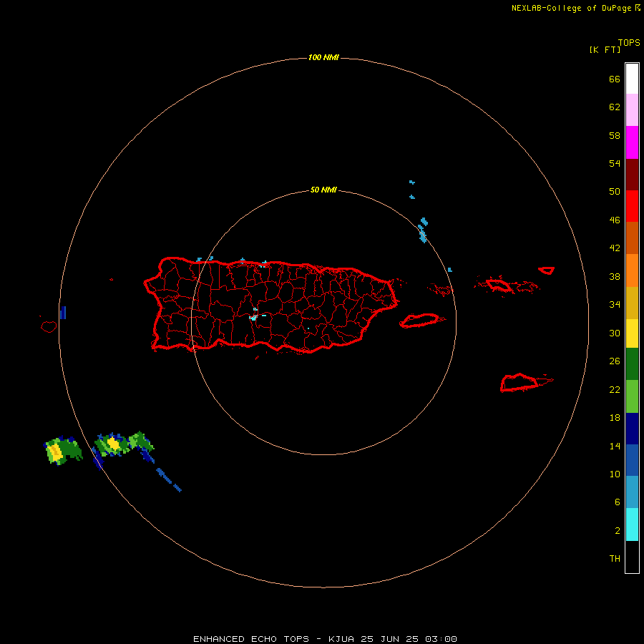Select the 66 legend value
Viewport: 644px width, 644px height.
615,79
